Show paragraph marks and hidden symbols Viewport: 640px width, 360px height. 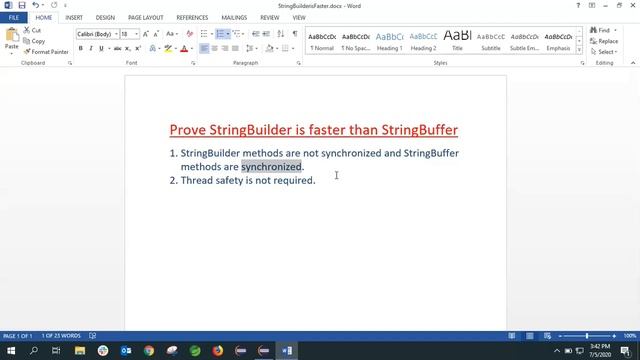[x=295, y=34]
